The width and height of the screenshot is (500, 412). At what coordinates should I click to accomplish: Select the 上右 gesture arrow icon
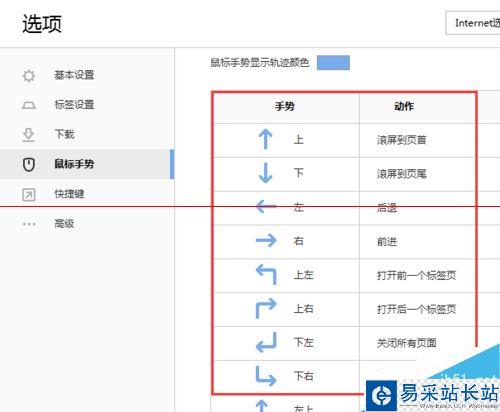266,308
